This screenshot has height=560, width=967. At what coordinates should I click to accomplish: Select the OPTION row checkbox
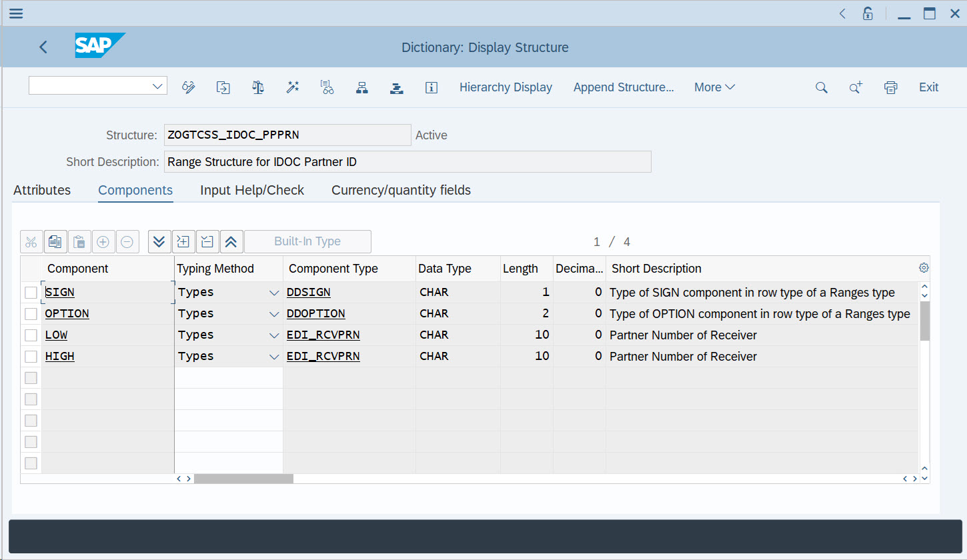(x=31, y=314)
